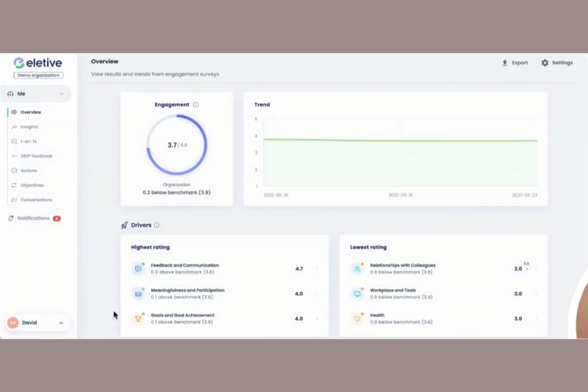Click the Feedback and Communication speech bubble icon
Viewport: 588px width, 392px height.
click(138, 268)
